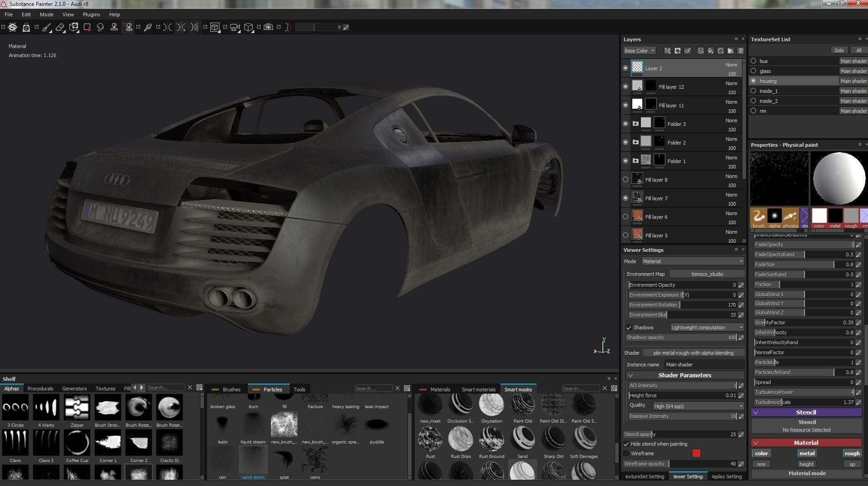Image resolution: width=868 pixels, height=486 pixels.
Task: Switch Alphas shelf to grid view icon
Action: click(199, 388)
